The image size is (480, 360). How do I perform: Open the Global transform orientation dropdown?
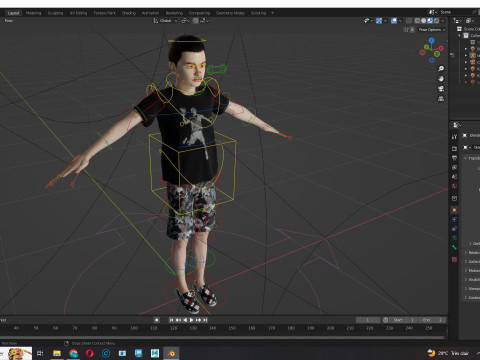coord(165,21)
